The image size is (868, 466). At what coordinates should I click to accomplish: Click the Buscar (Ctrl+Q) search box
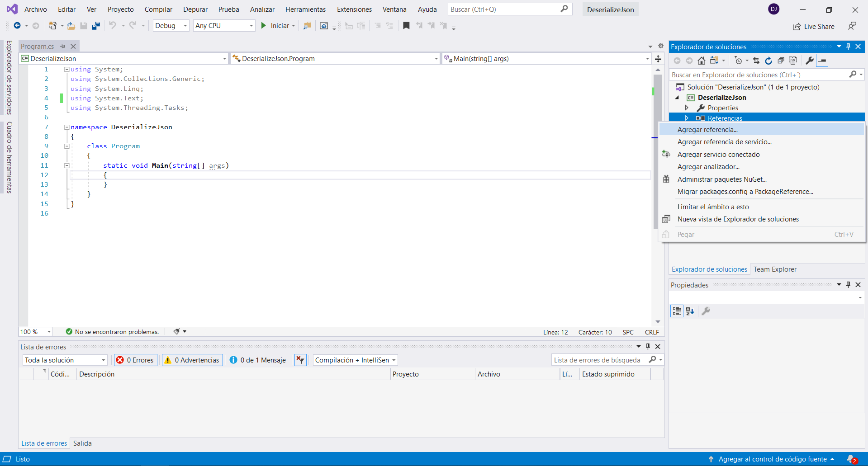504,9
